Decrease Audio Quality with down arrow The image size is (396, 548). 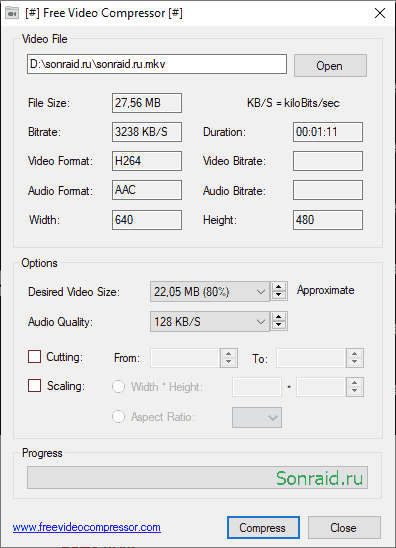(279, 326)
